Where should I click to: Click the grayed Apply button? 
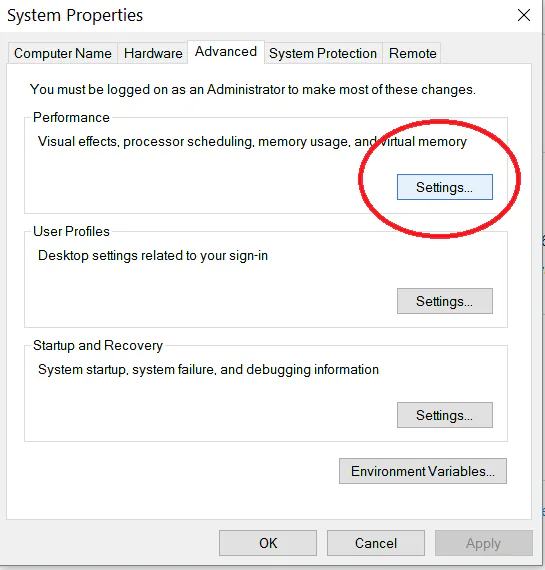coord(484,543)
